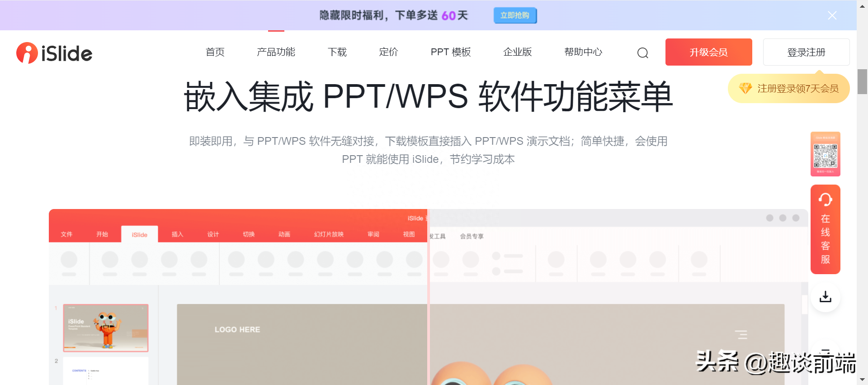This screenshot has height=385, width=868.
Task: Close the promotional top banner
Action: (x=832, y=15)
